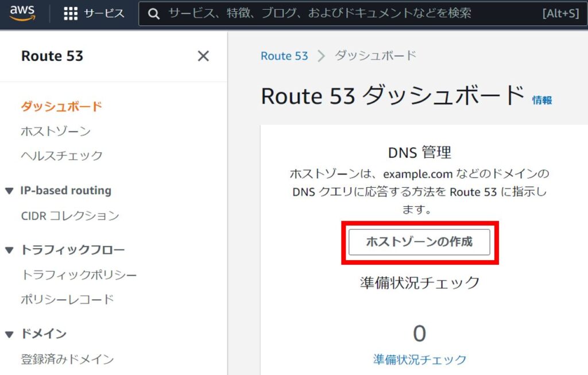Click the search services input field
The image size is (588, 375).
click(345, 13)
